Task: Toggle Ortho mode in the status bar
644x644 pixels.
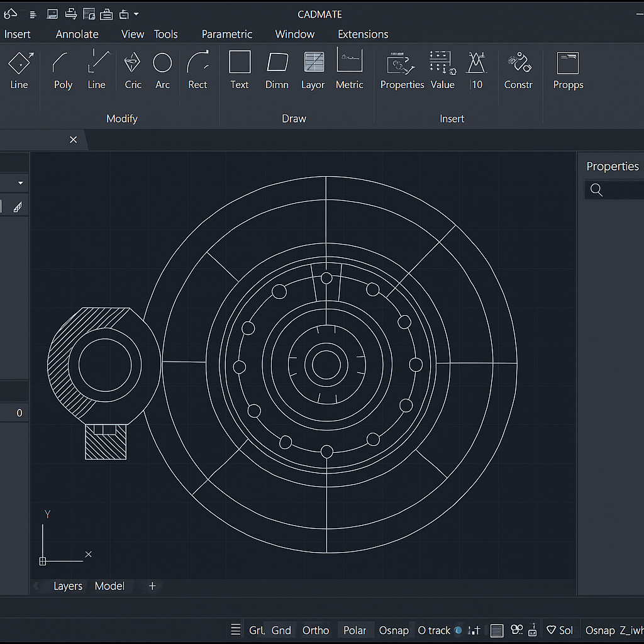Action: [315, 630]
